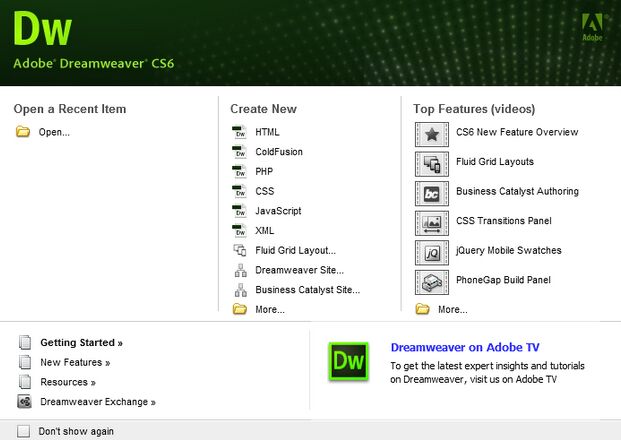The width and height of the screenshot is (621, 440).
Task: Open the Getting Started link
Action: pos(81,342)
